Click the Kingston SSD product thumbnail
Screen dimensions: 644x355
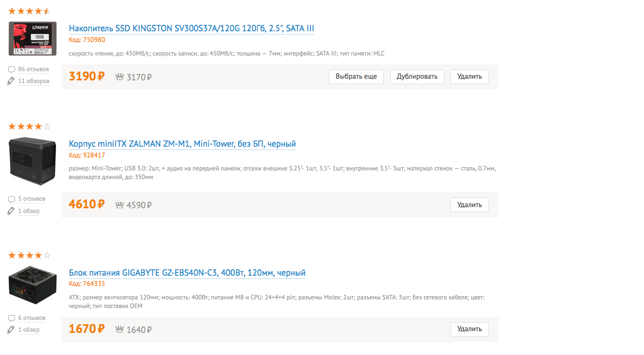(x=32, y=39)
